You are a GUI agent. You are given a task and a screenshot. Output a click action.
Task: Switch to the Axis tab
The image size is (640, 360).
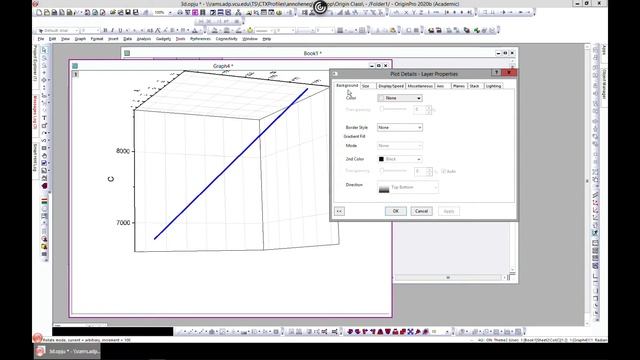pos(440,86)
